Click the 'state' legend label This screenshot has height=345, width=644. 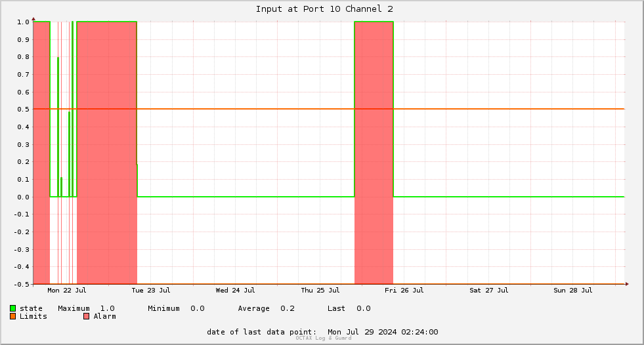(31, 308)
